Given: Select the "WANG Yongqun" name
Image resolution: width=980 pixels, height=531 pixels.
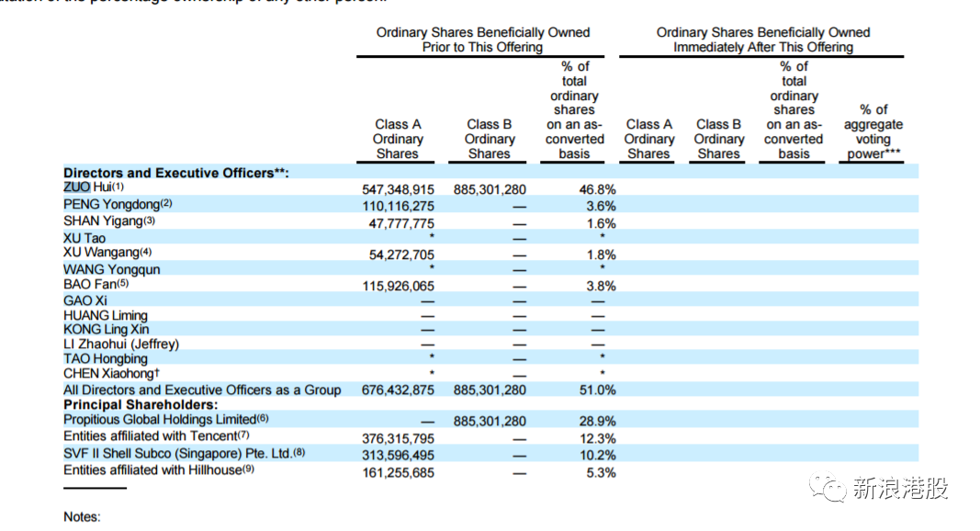Looking at the screenshot, I should (x=112, y=269).
